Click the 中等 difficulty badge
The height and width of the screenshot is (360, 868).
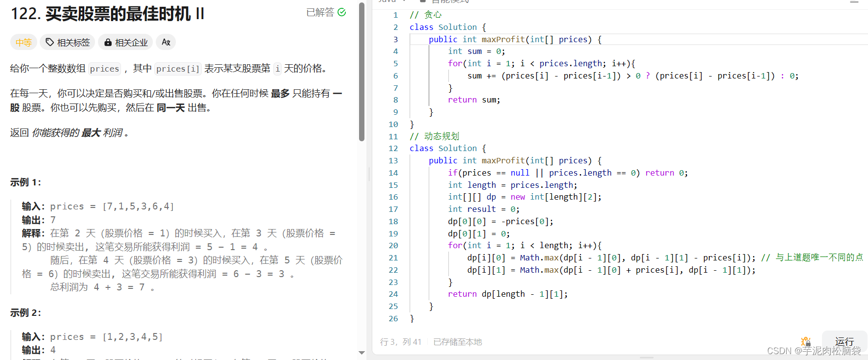24,42
